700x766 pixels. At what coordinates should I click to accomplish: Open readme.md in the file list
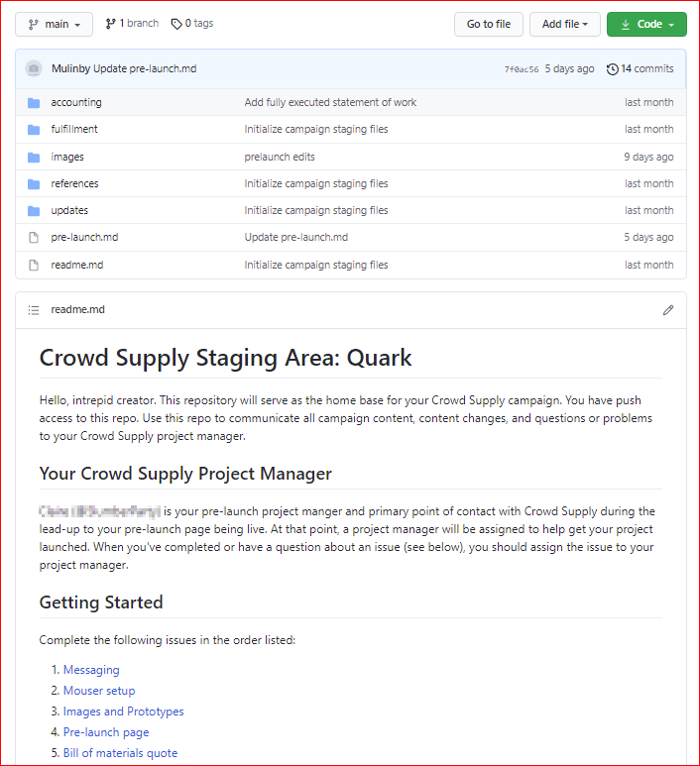(x=77, y=265)
